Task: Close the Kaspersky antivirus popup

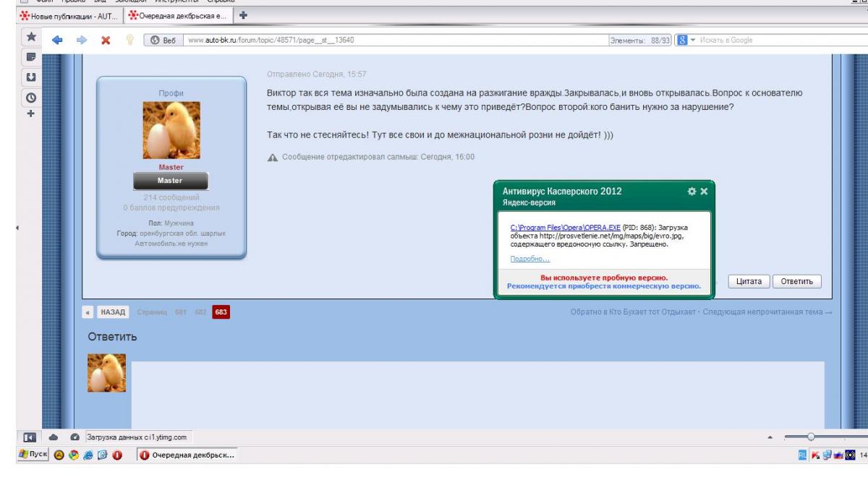Action: (704, 192)
